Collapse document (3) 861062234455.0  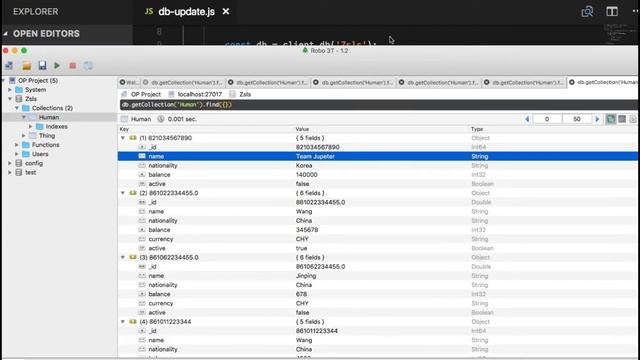pos(123,258)
